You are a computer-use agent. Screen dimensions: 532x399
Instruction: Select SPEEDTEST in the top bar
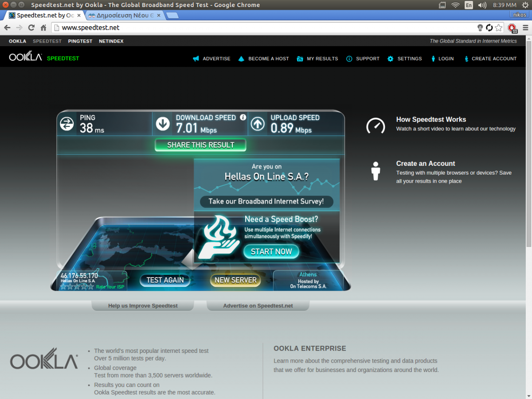[47, 41]
